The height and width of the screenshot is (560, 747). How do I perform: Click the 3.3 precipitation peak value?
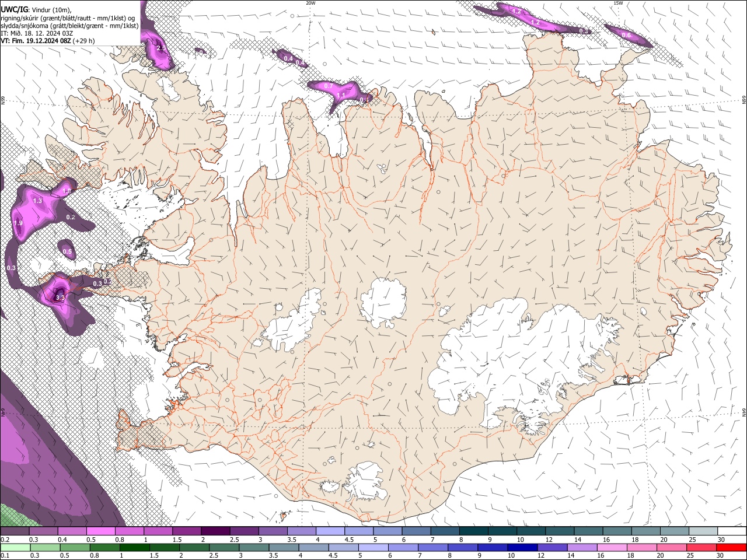tap(60, 297)
